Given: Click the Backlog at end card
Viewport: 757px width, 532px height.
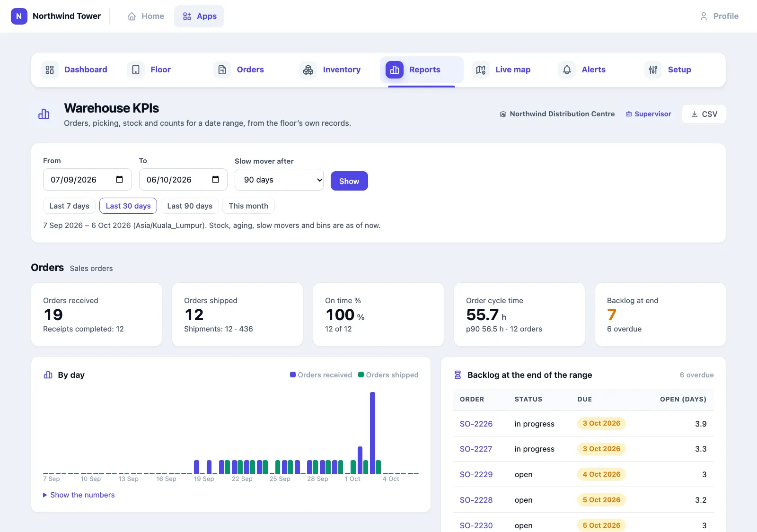Looking at the screenshot, I should click(660, 314).
